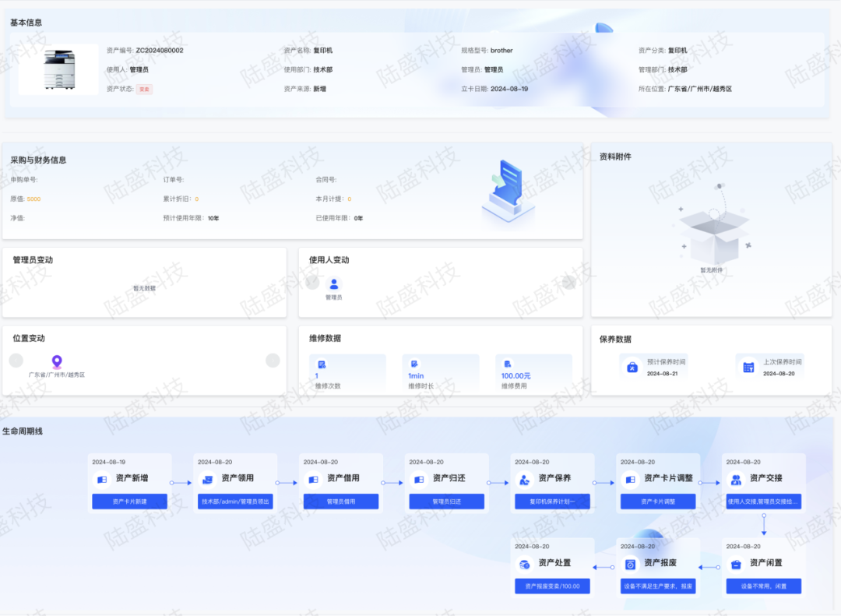The image size is (841, 616).
Task: Go to previous item in 使用人变动 carousel
Action: pos(312,282)
